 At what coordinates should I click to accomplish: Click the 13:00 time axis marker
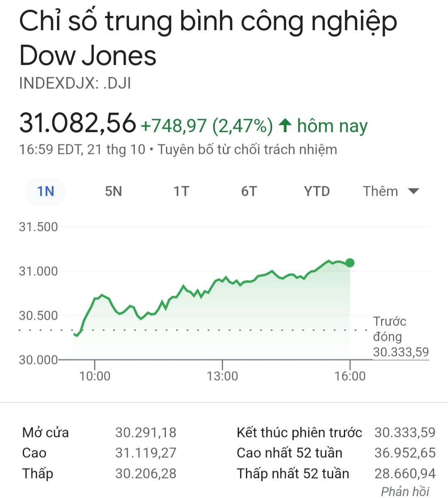(x=222, y=376)
